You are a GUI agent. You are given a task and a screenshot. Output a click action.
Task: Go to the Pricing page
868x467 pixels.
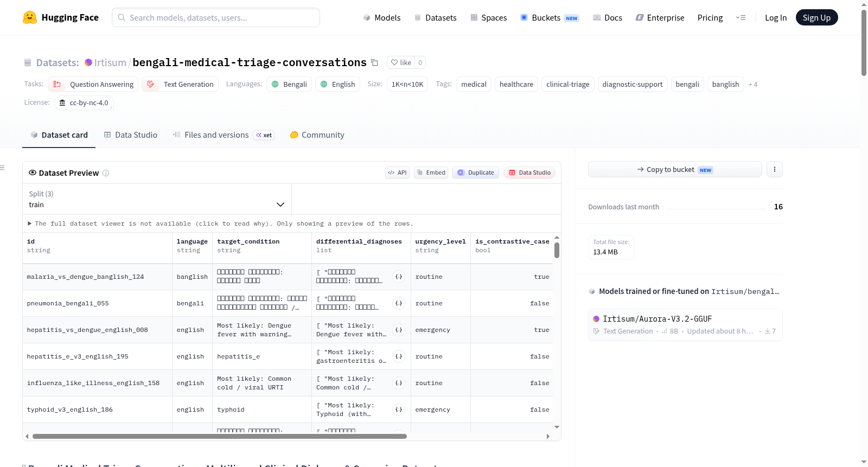pos(710,17)
